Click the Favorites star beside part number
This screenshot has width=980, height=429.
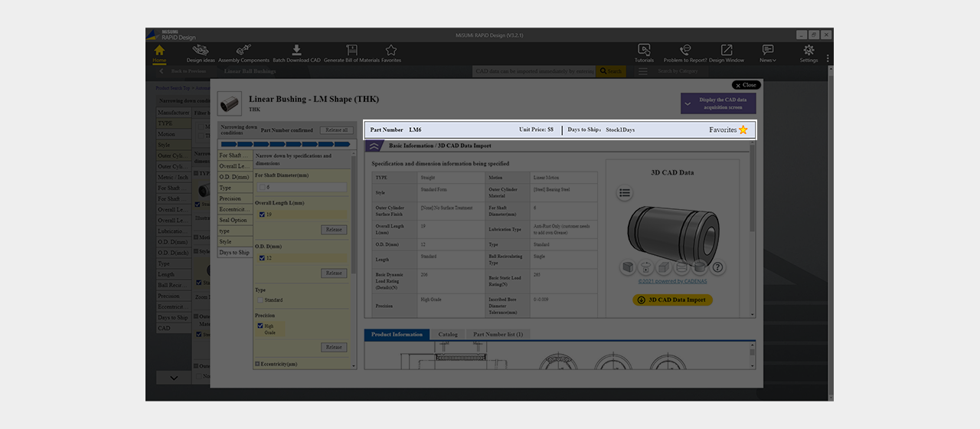coord(743,130)
